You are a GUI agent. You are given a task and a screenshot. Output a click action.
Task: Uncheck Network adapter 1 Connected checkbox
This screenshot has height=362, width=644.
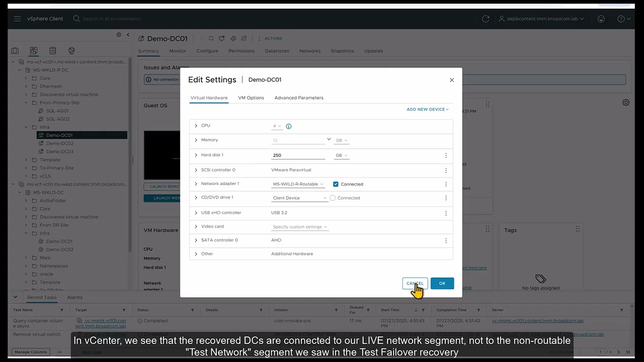336,184
